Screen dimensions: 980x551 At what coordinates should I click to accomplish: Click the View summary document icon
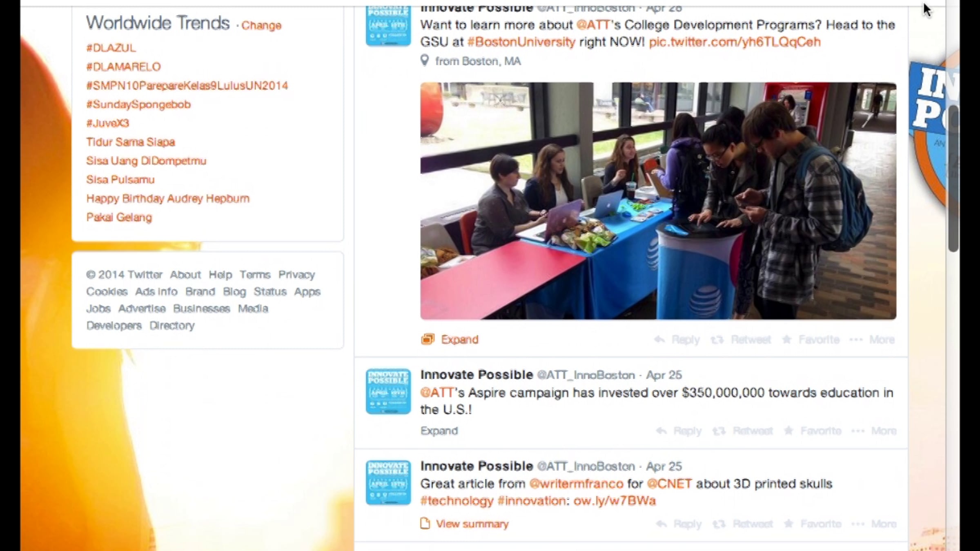[x=425, y=523]
